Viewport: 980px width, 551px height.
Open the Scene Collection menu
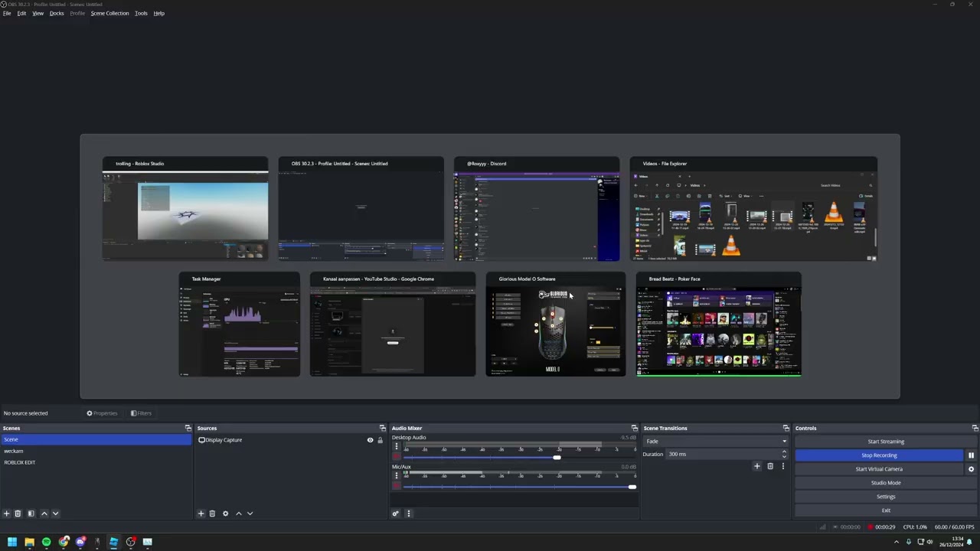pyautogui.click(x=109, y=13)
